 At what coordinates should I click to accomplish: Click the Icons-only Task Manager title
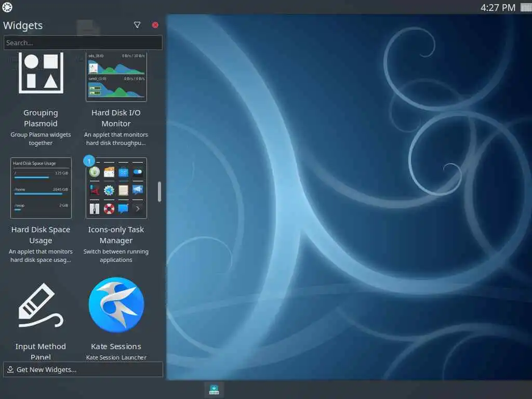[116, 235]
